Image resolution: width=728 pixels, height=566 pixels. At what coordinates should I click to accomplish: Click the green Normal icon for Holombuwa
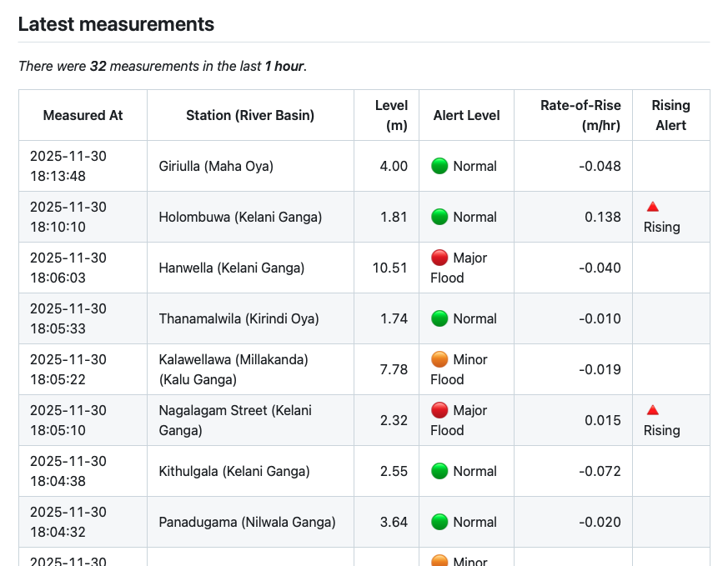tap(439, 217)
